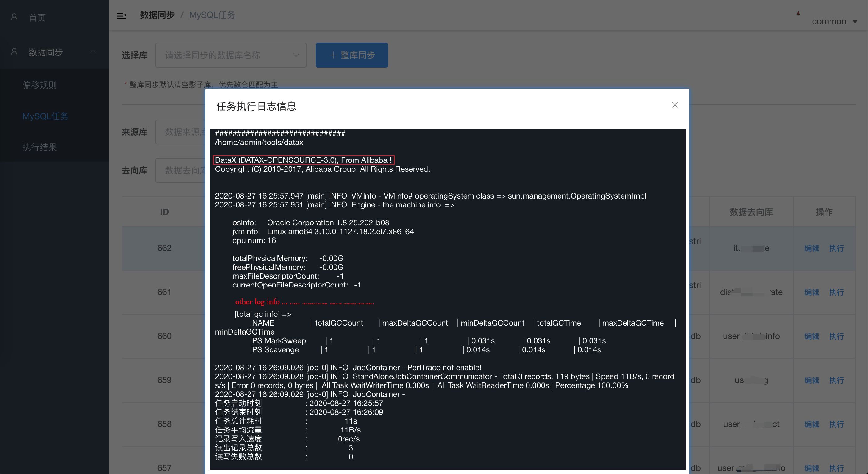Go to 首页 in sidebar

tap(37, 18)
